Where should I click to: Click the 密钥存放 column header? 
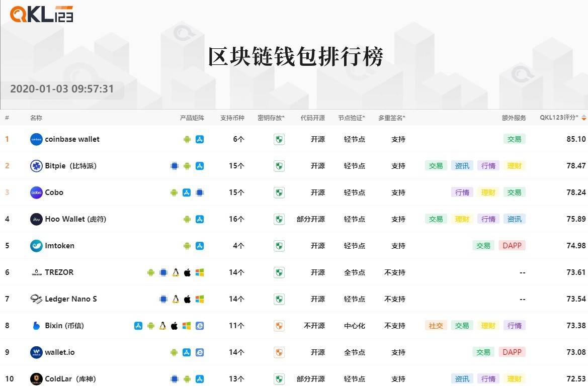click(271, 118)
